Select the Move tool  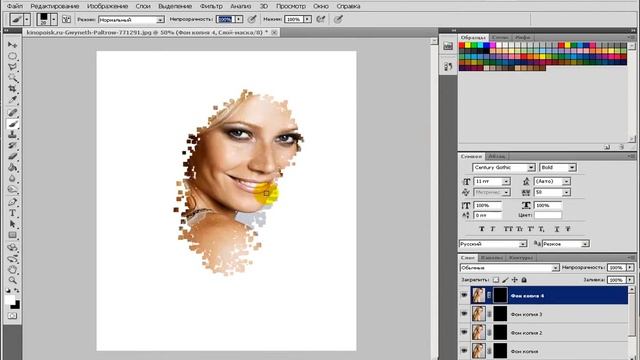click(12, 44)
